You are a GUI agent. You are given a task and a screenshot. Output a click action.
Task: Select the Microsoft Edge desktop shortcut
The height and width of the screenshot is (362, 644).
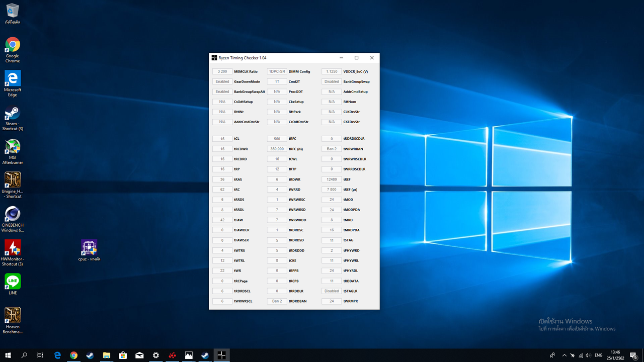pyautogui.click(x=13, y=83)
